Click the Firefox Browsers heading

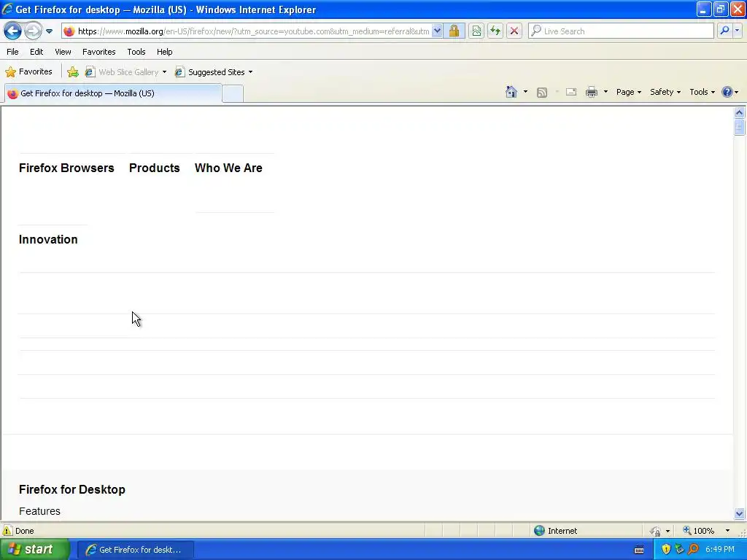(66, 168)
